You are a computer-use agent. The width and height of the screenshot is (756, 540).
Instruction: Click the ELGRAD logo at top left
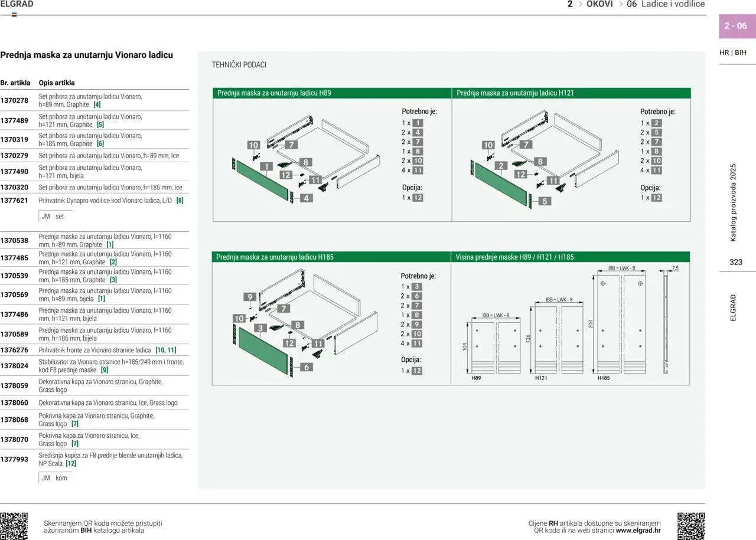point(17,4)
